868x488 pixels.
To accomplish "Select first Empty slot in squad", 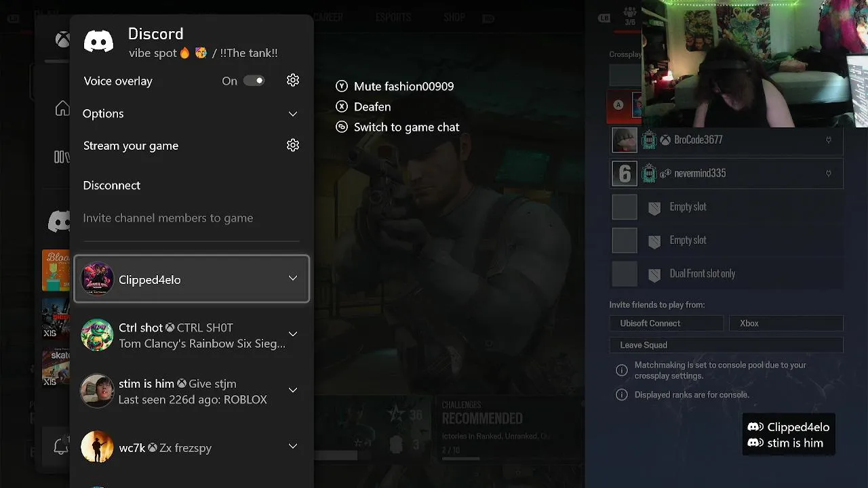I will 726,207.
